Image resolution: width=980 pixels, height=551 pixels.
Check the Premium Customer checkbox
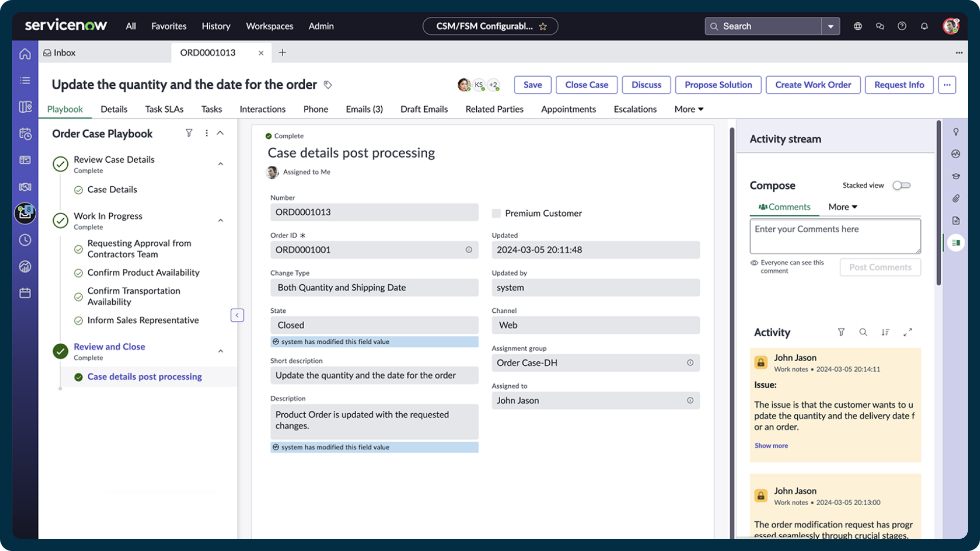coord(496,213)
